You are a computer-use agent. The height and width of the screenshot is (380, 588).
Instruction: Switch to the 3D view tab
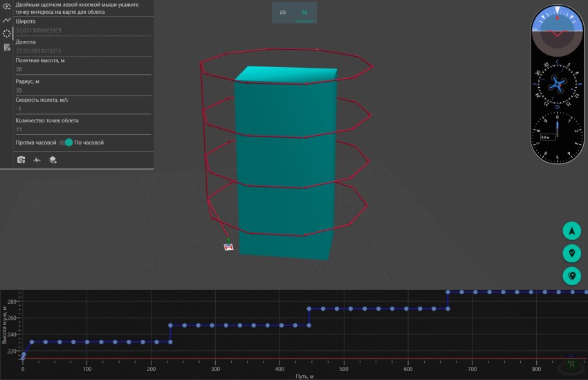[304, 12]
